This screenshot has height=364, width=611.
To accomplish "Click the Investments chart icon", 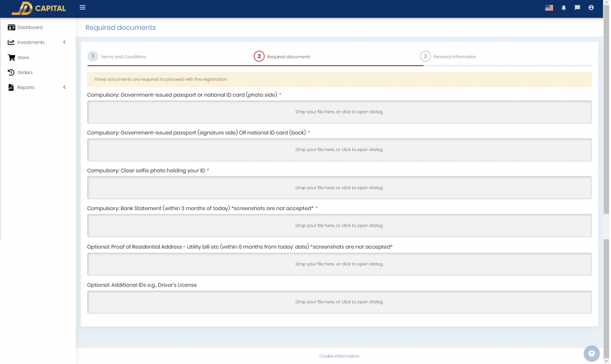I will click(x=11, y=42).
